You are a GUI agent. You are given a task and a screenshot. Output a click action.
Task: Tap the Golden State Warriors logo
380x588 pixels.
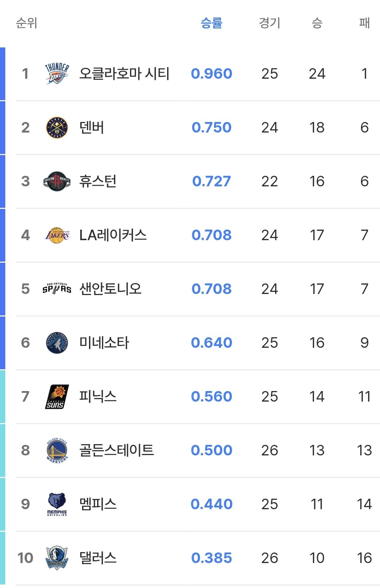tap(57, 450)
